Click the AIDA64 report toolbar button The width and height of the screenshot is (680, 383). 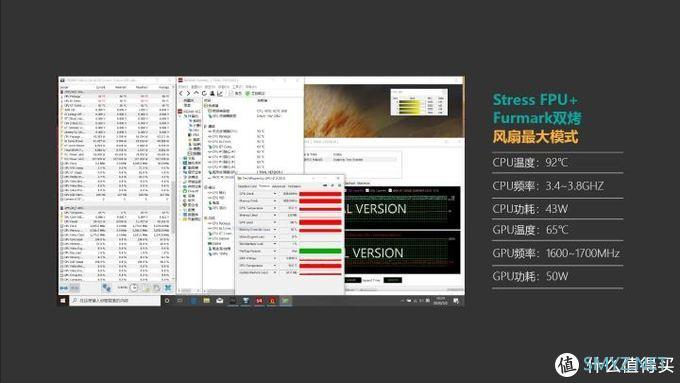point(235,93)
